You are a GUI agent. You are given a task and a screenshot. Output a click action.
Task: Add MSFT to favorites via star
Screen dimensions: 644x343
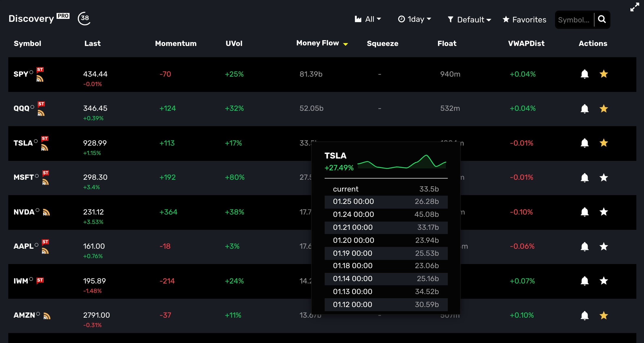click(x=604, y=177)
